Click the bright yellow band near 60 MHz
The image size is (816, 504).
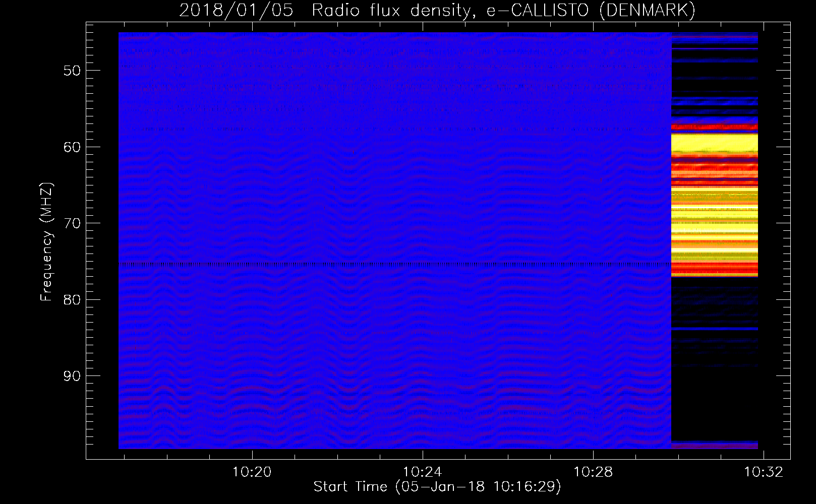point(715,144)
